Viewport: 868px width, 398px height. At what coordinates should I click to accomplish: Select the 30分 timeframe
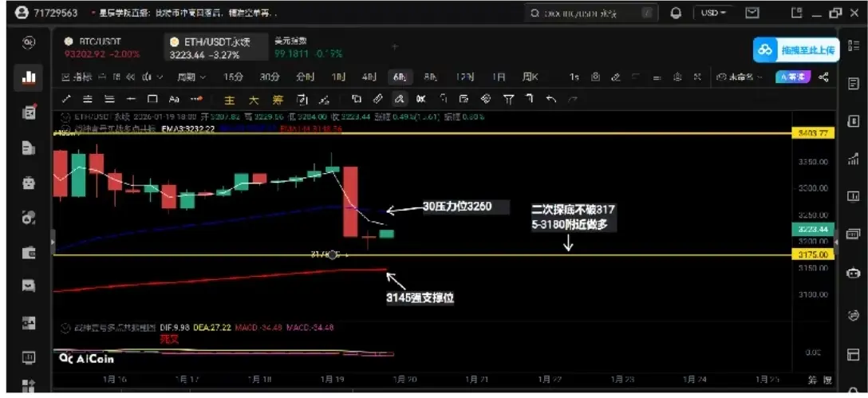tap(269, 77)
